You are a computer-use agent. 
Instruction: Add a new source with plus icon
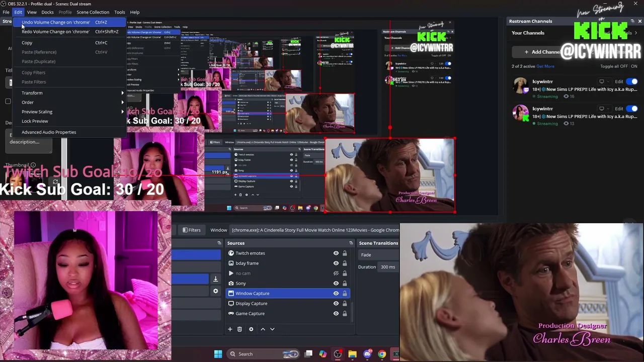point(230,329)
